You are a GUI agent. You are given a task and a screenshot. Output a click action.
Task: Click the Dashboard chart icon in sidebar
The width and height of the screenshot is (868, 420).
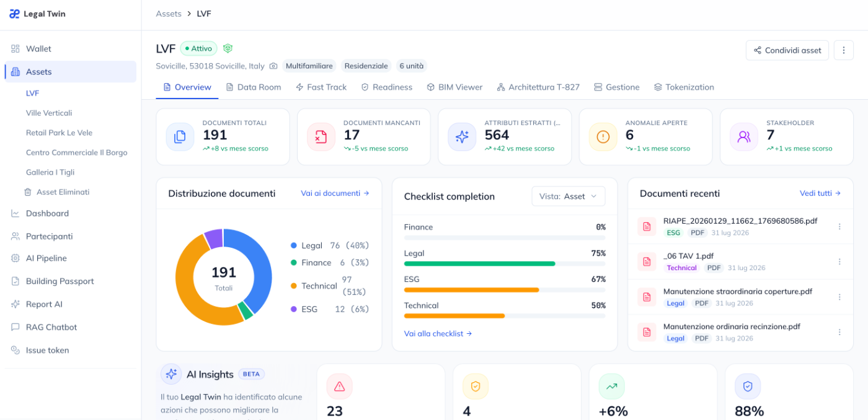pyautogui.click(x=15, y=213)
